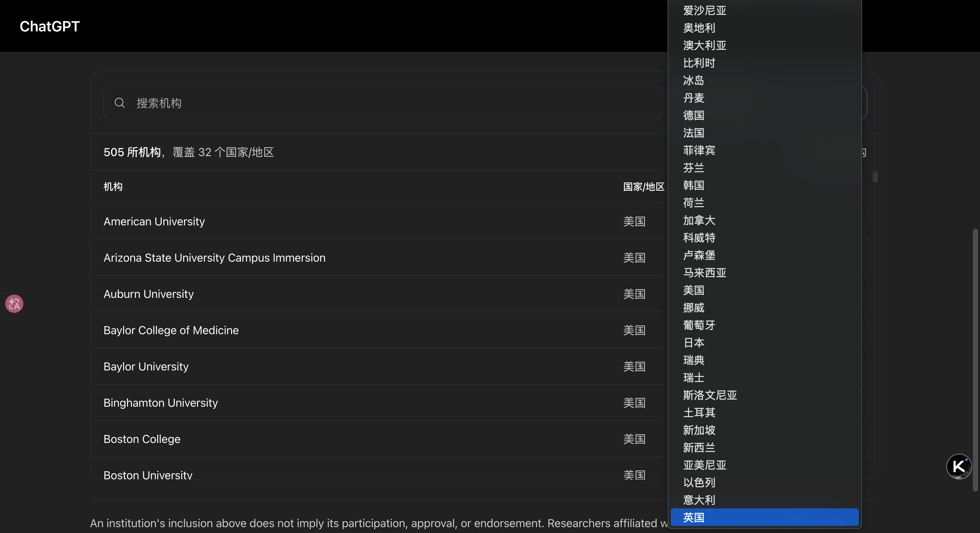Image resolution: width=980 pixels, height=533 pixels.
Task: Click the institution table scrollbar thumb
Action: click(875, 177)
